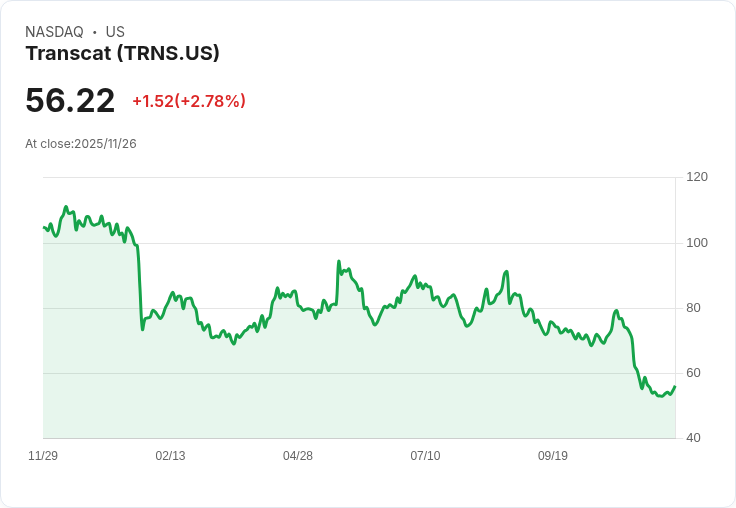Click the +1.52(+2.78%) change value
The width and height of the screenshot is (736, 508).
189,101
